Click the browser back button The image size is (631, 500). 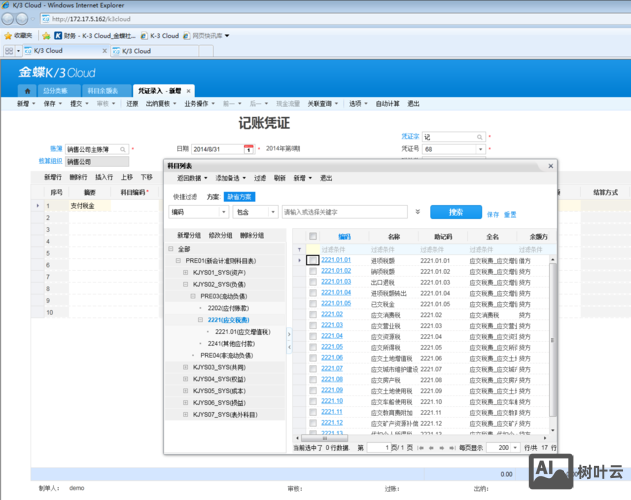[8, 19]
